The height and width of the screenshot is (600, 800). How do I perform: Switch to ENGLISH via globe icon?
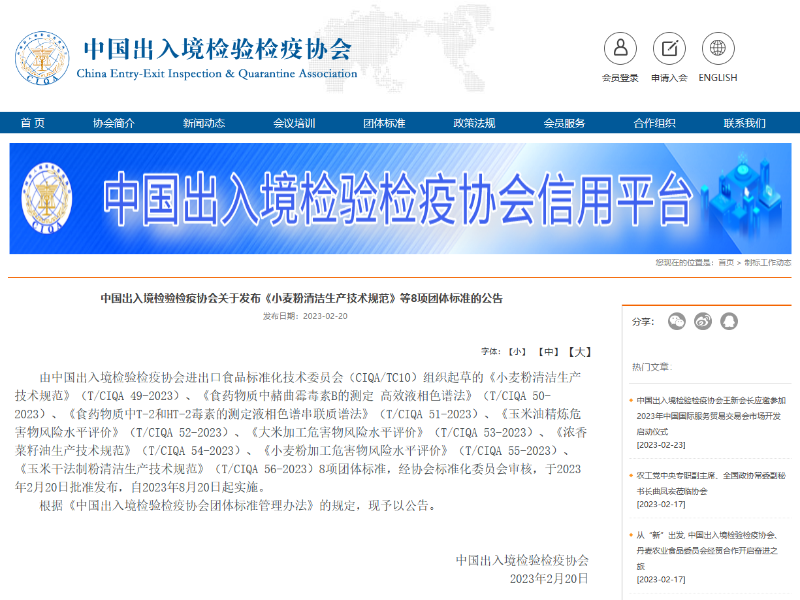click(x=718, y=49)
